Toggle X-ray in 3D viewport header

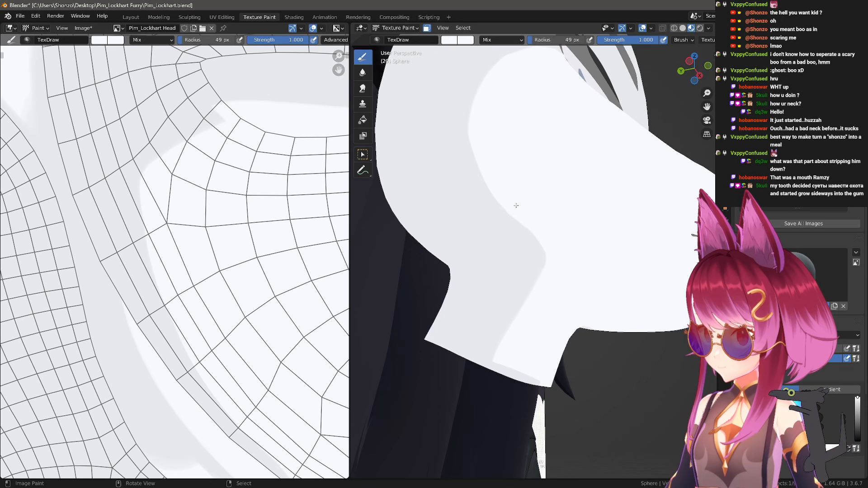click(x=663, y=28)
